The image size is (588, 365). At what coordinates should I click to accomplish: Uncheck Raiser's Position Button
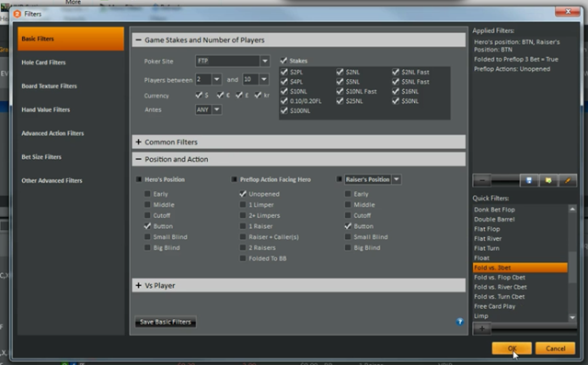[x=348, y=226]
